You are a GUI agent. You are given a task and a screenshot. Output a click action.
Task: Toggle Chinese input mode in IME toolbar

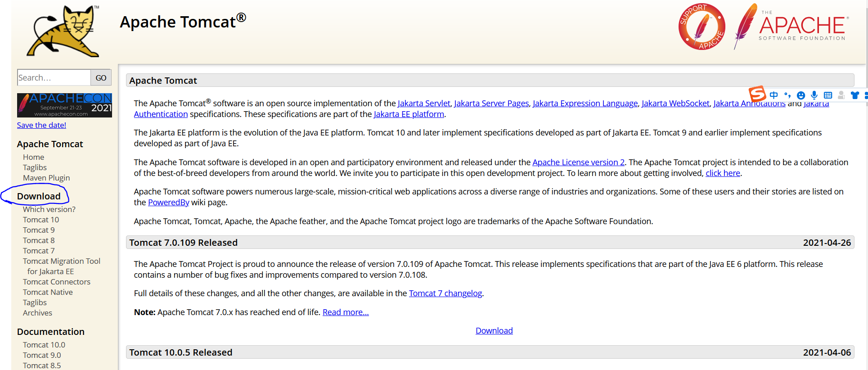coord(774,95)
